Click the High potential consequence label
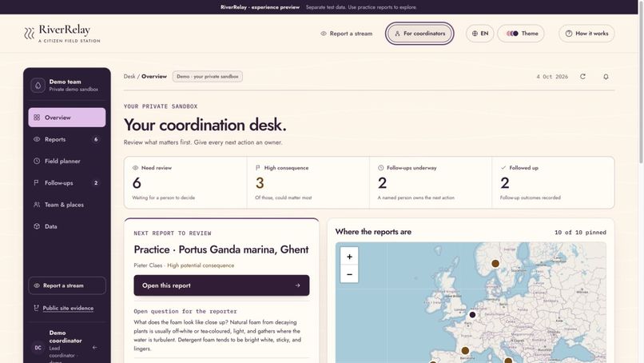The height and width of the screenshot is (363, 644). point(201,265)
